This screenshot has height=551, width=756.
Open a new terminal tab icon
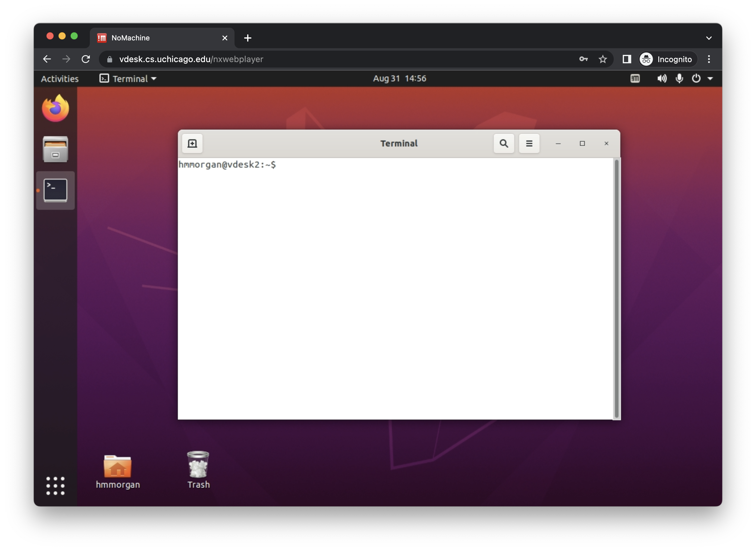[192, 143]
